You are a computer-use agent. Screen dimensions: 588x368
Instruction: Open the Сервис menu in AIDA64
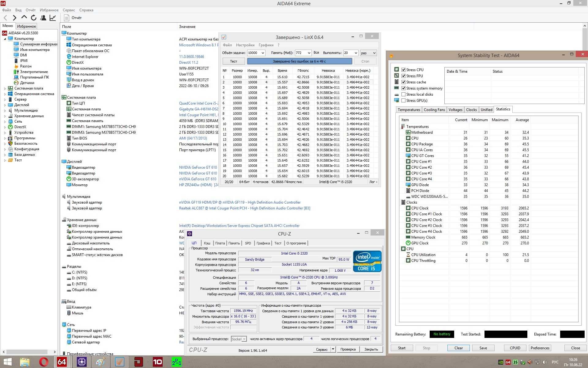point(69,10)
